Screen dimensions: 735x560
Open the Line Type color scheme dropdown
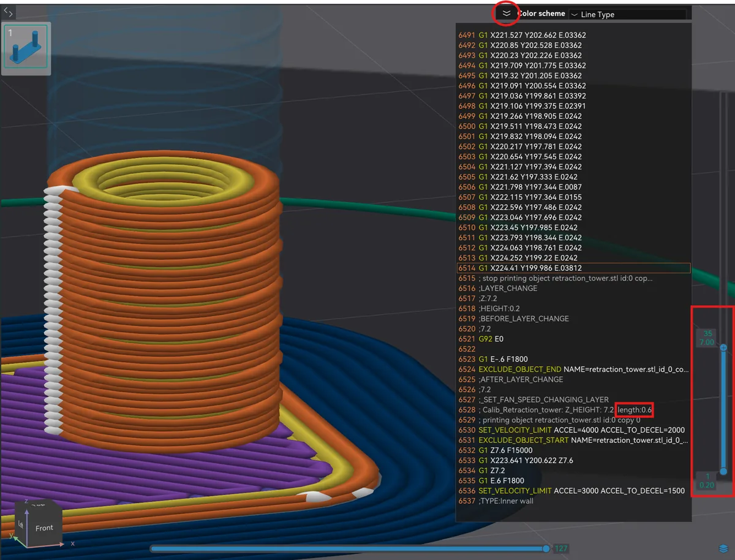tap(627, 14)
